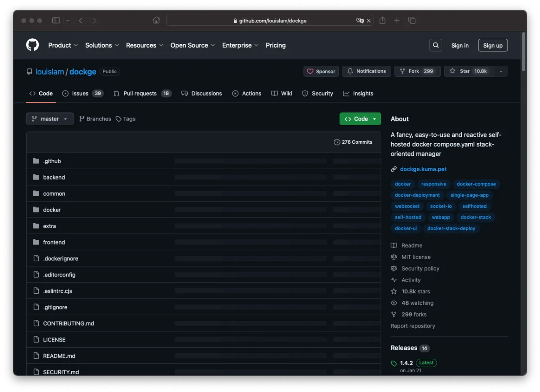Image resolution: width=540 pixels, height=392 pixels.
Task: Expand the Product menu
Action: point(63,45)
